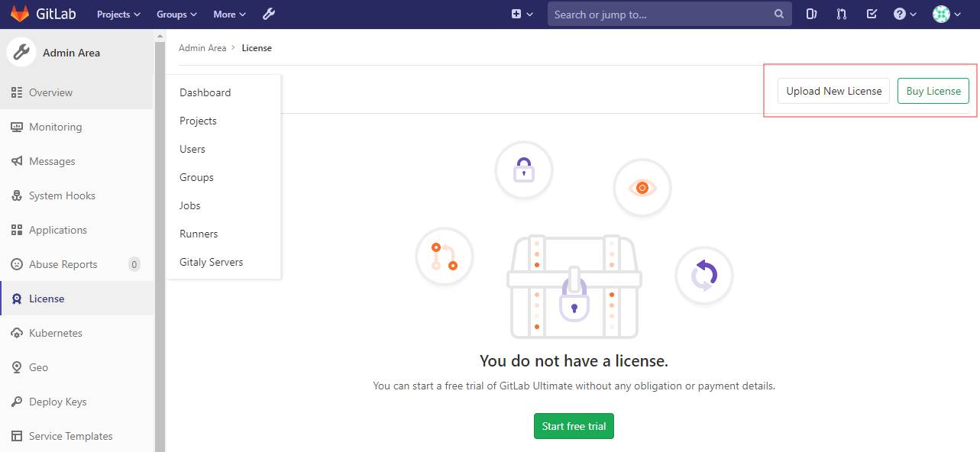Viewport: 980px width, 452px height.
Task: Open Geo via the location pin icon
Action: pyautogui.click(x=16, y=367)
